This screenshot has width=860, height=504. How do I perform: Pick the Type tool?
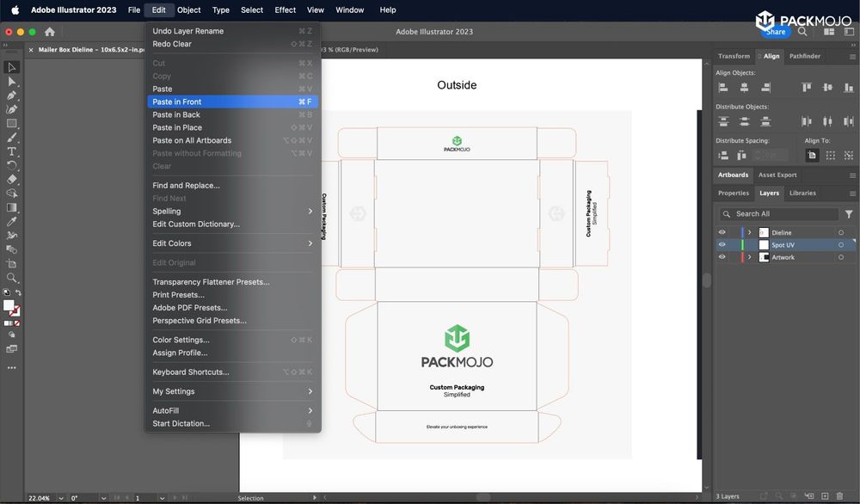[x=12, y=151]
